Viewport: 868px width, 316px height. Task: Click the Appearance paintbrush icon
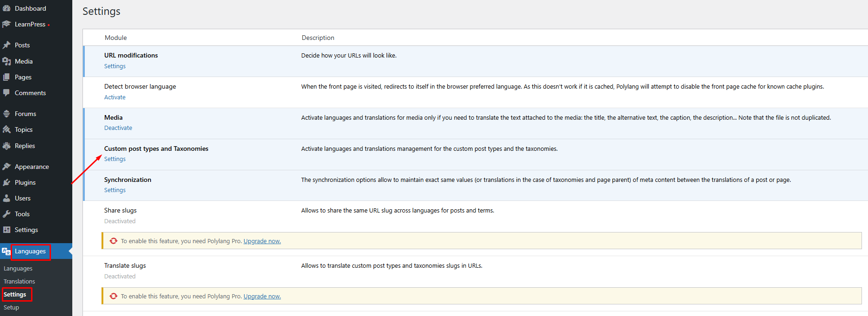click(x=6, y=167)
